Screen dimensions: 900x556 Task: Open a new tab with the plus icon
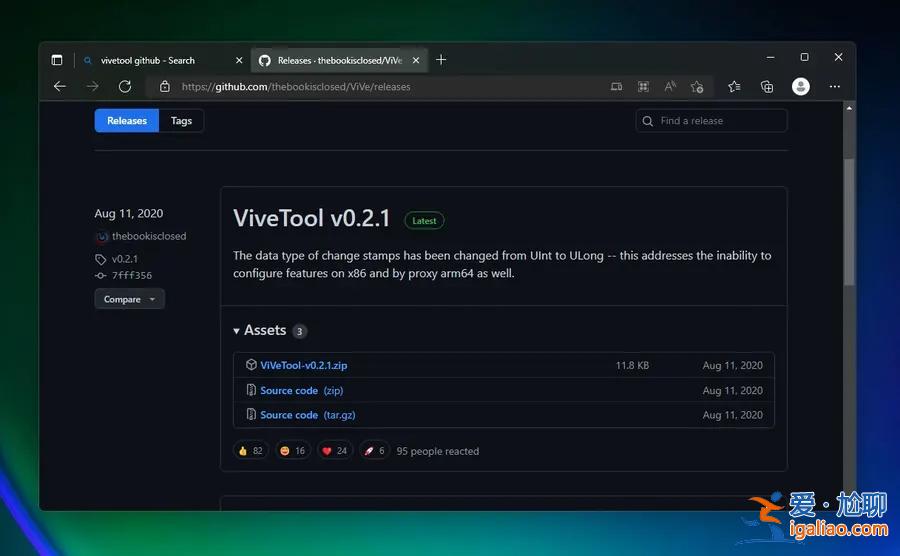(x=441, y=60)
